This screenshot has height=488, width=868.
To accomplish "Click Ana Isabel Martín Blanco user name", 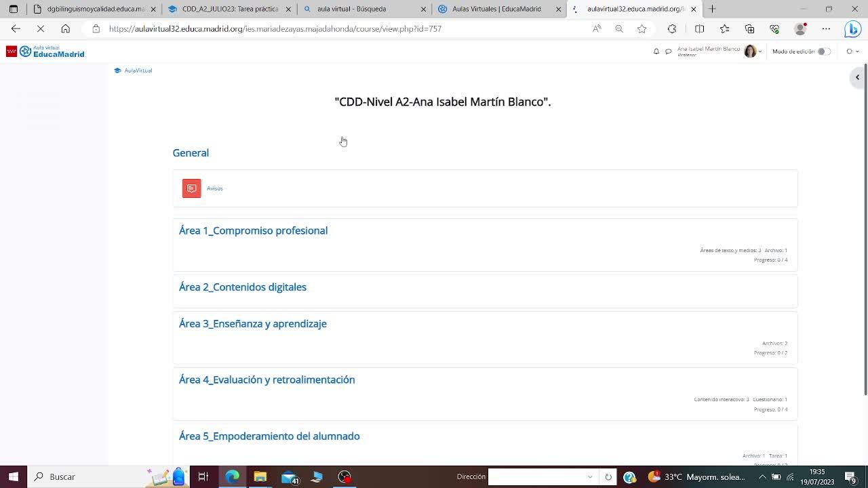I will [708, 49].
